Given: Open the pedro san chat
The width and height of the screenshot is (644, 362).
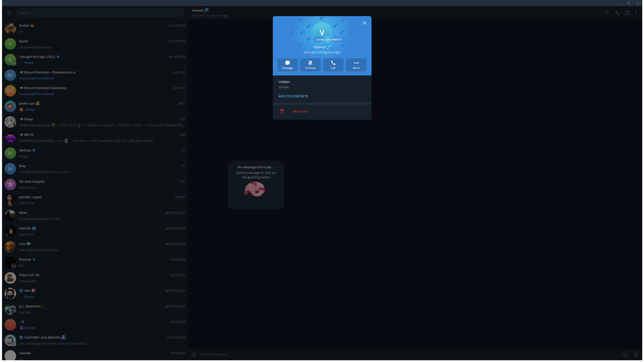Looking at the screenshot, I should (95, 106).
